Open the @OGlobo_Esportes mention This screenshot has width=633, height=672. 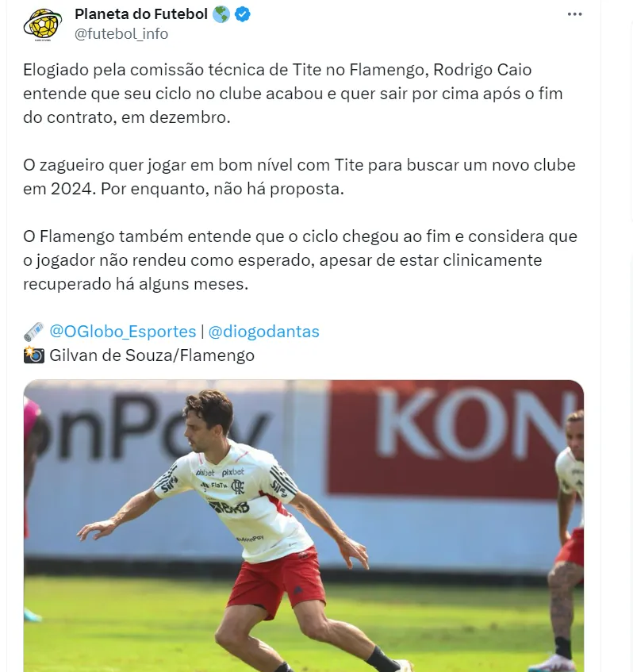click(123, 332)
